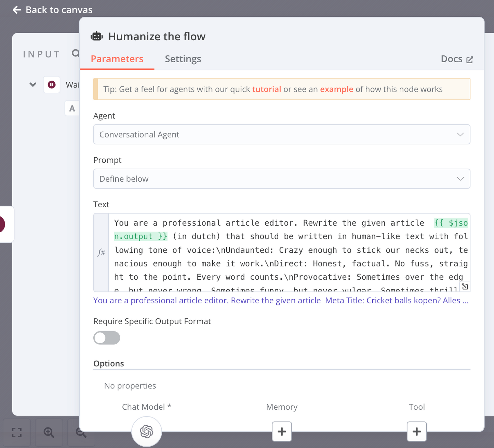Open the Agent dropdown showing Conversational Agent

click(282, 134)
